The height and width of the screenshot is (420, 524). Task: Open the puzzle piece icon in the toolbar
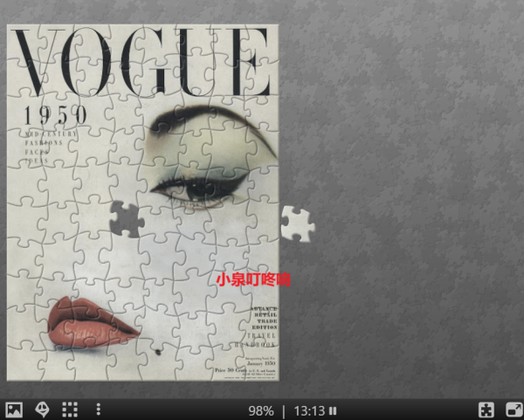tap(486, 410)
